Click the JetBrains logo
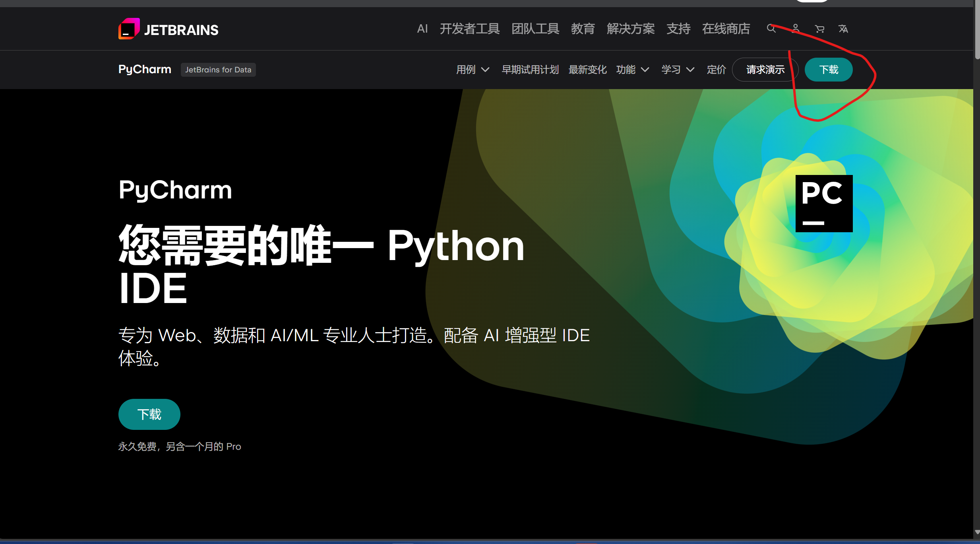 point(168,28)
